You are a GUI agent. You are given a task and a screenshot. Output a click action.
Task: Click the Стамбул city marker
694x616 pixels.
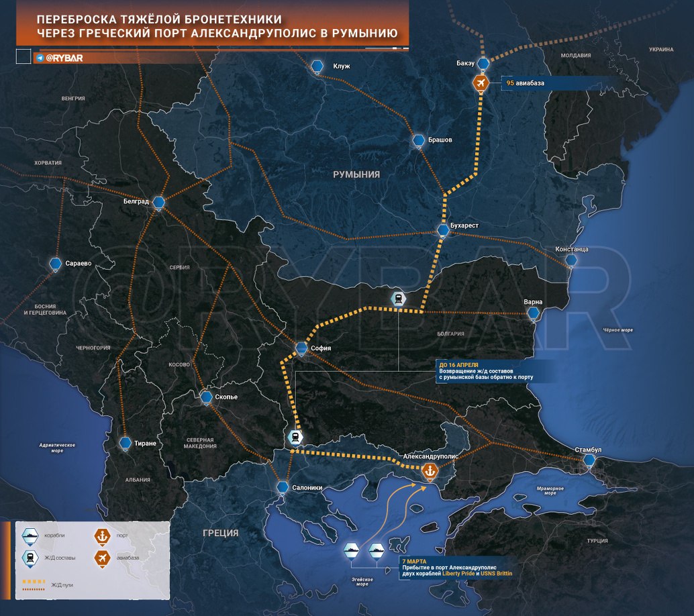click(x=589, y=460)
